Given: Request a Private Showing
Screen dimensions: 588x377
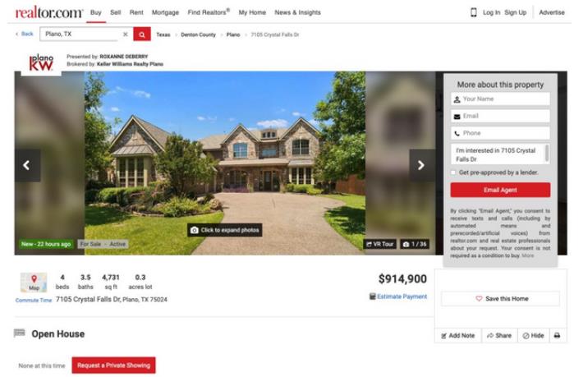Looking at the screenshot, I should (x=113, y=365).
